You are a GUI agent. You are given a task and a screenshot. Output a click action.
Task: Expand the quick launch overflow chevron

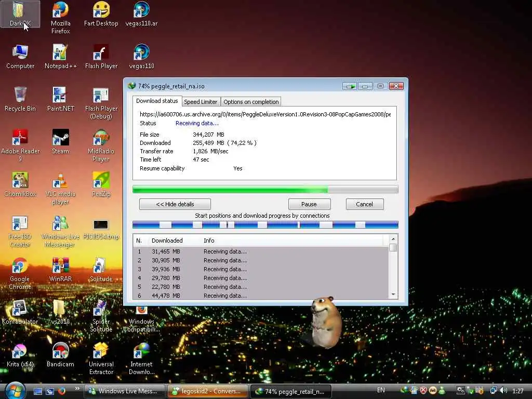(x=77, y=389)
